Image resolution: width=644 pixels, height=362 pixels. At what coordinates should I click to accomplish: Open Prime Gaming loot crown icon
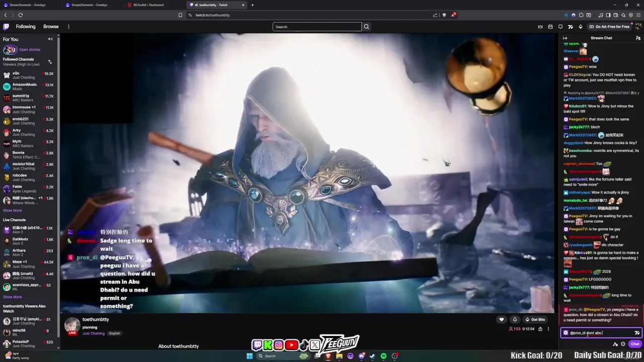(540, 27)
